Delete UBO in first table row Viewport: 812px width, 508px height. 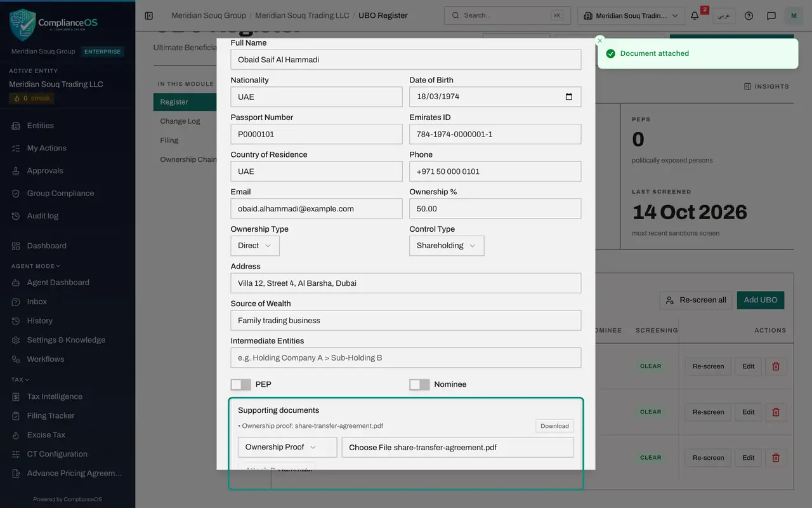(x=776, y=366)
